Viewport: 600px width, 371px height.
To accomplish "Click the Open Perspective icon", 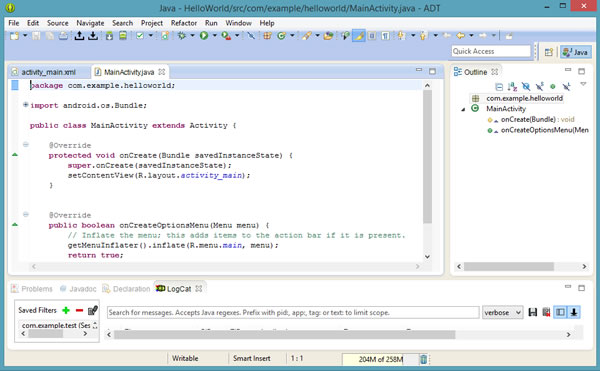I will point(549,52).
